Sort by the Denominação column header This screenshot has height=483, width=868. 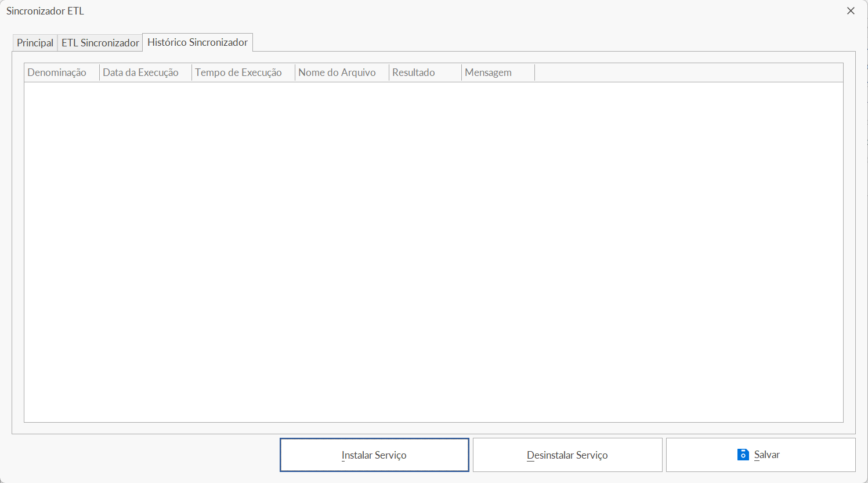(57, 72)
